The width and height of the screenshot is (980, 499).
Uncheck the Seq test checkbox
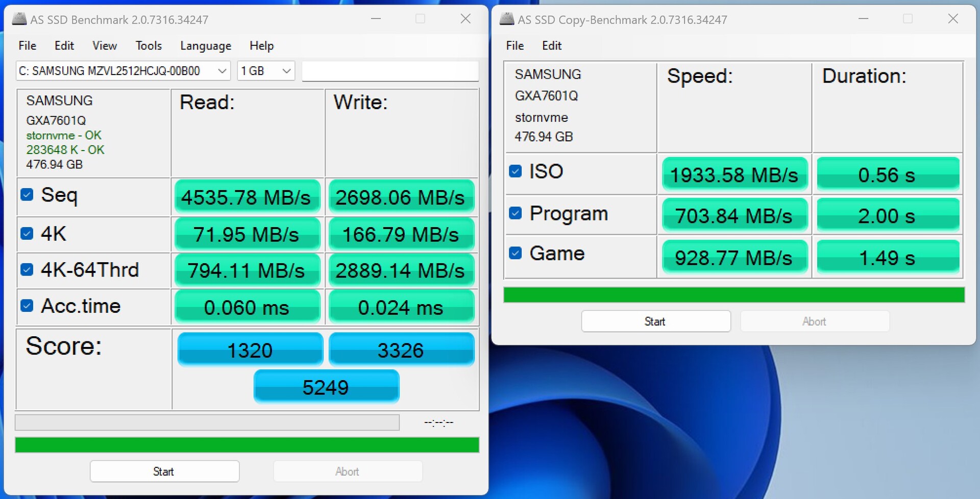click(x=27, y=194)
